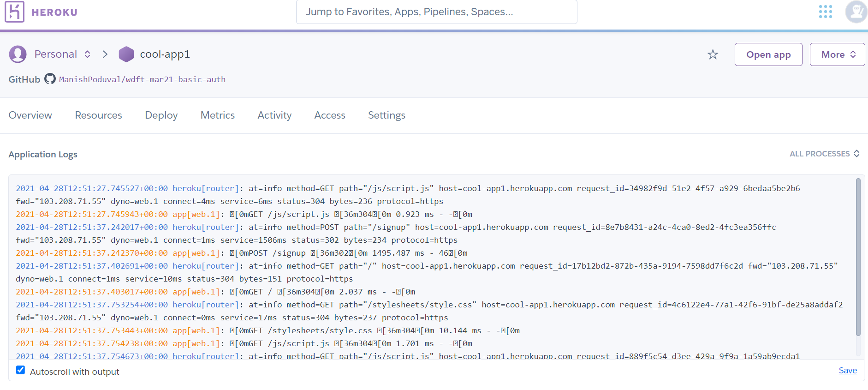This screenshot has width=868, height=390.
Task: Click app log timestamp 2021-04-28T12:51:37.403017
Action: pyautogui.click(x=92, y=292)
